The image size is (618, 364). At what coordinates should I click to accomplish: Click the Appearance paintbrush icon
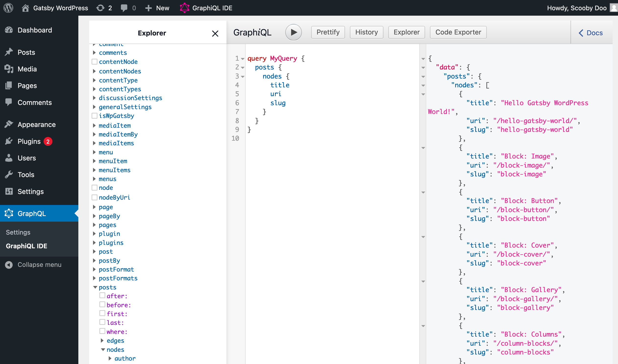coord(9,124)
